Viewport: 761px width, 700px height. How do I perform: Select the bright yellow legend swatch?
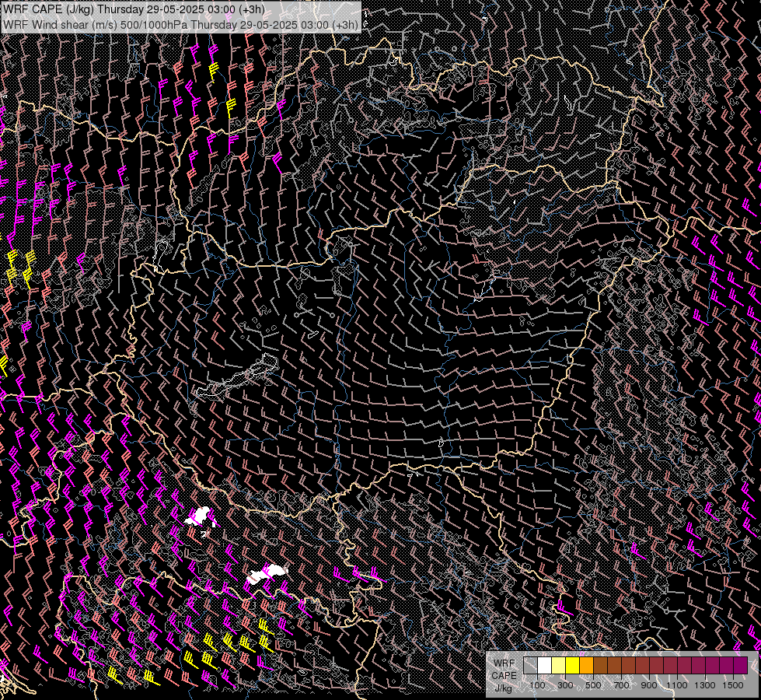pyautogui.click(x=573, y=666)
